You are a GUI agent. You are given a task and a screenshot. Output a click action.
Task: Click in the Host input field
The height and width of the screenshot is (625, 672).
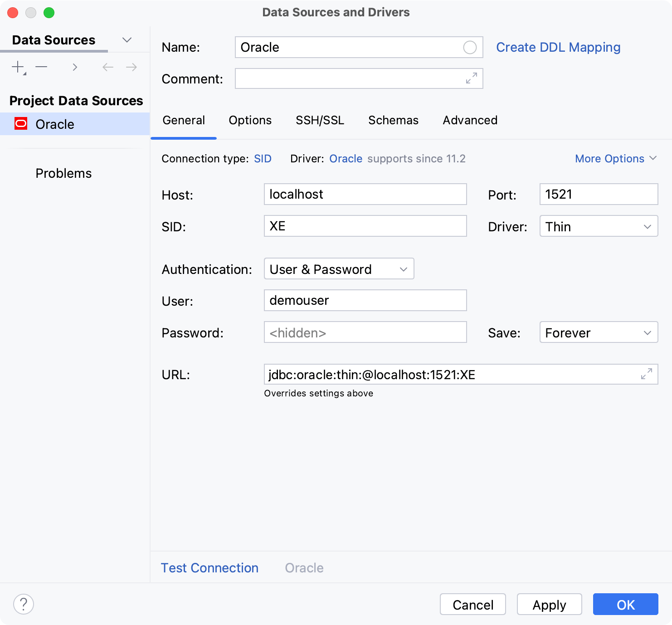click(x=365, y=194)
